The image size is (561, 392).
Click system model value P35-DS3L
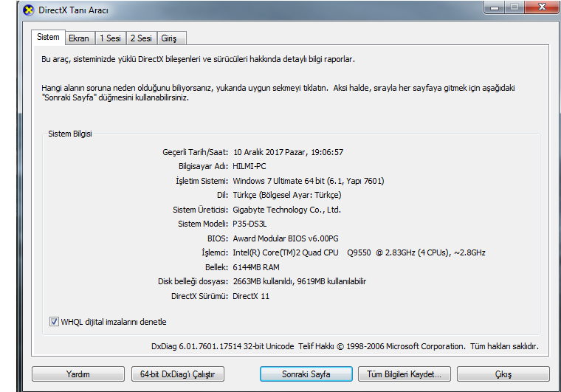pos(249,224)
